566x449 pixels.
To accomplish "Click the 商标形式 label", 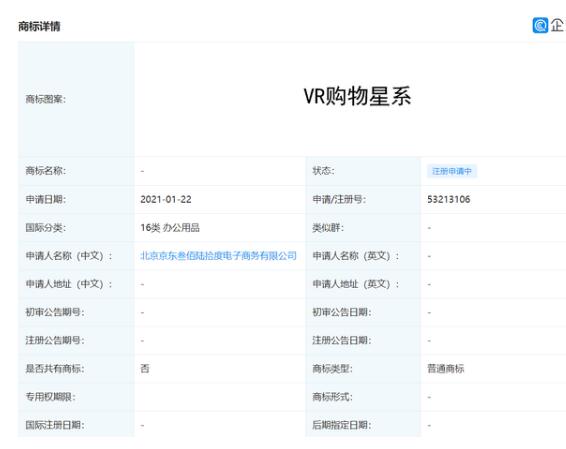I will coord(332,397).
